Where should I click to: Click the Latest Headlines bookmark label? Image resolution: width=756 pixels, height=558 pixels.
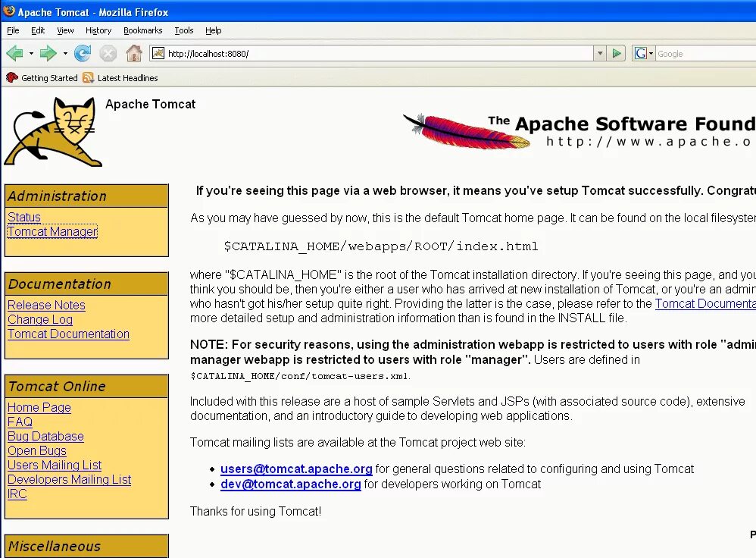point(128,78)
